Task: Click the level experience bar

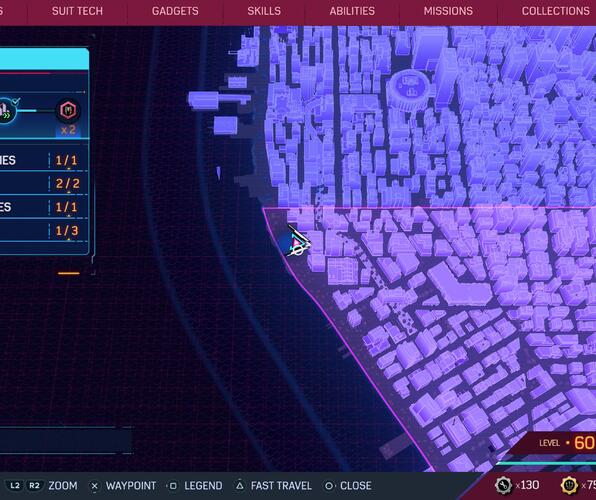Action: [x=546, y=463]
